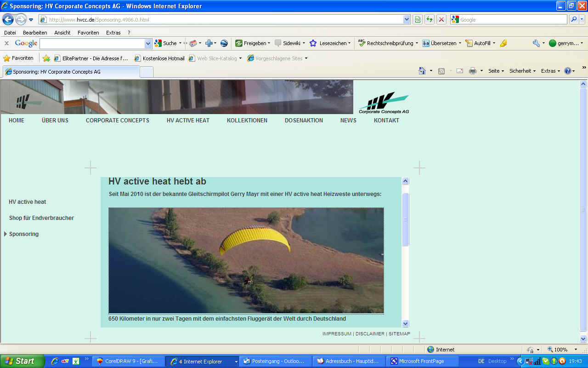Refresh the page with the green arrows icon
This screenshot has height=368, width=588.
click(x=430, y=19)
